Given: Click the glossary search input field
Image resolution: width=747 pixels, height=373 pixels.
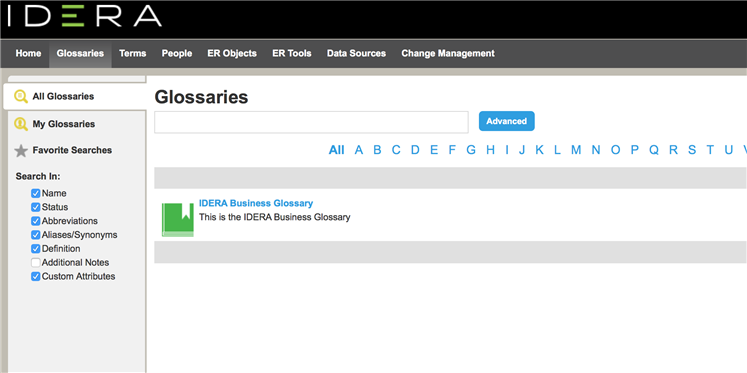Looking at the screenshot, I should pyautogui.click(x=312, y=122).
